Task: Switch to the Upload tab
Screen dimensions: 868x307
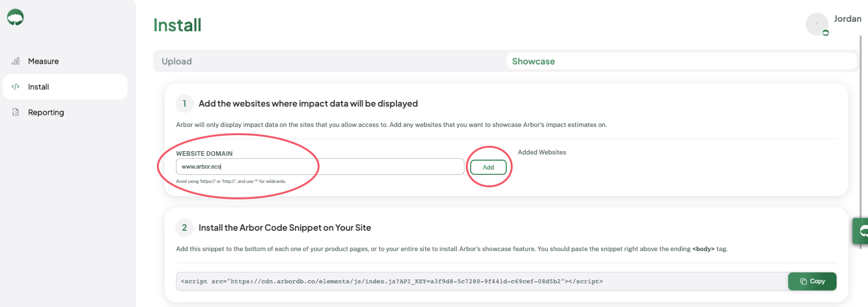Action: pos(330,61)
